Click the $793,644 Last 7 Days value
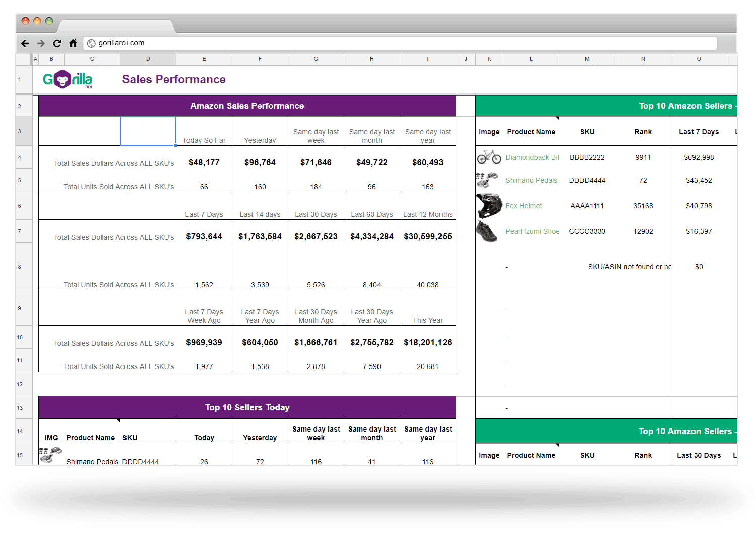This screenshot has height=551, width=756. click(204, 236)
